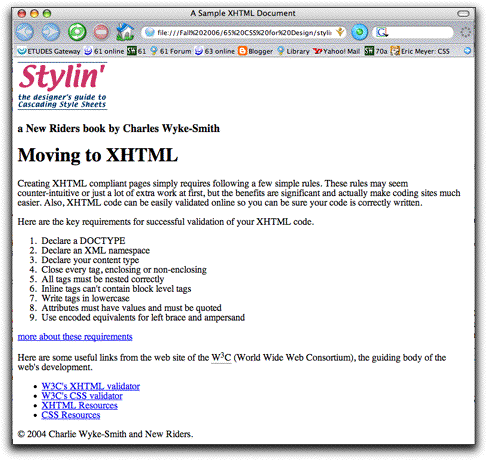Image resolution: width=487 pixels, height=460 pixels.
Task: Open the Eric Meyer: CSS bookmark
Action: click(420, 51)
